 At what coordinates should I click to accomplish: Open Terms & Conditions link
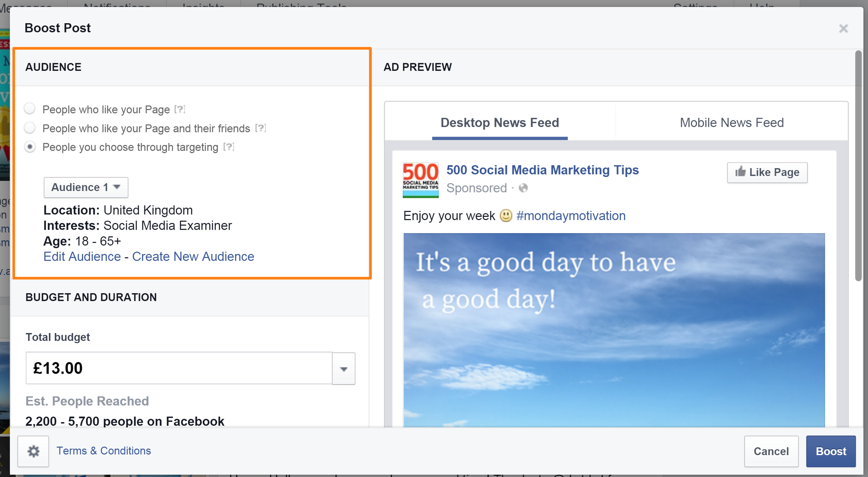coord(103,451)
